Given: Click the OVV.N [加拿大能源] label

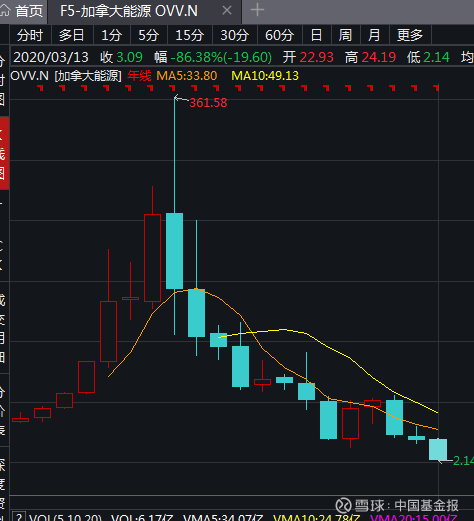Looking at the screenshot, I should [x=66, y=76].
